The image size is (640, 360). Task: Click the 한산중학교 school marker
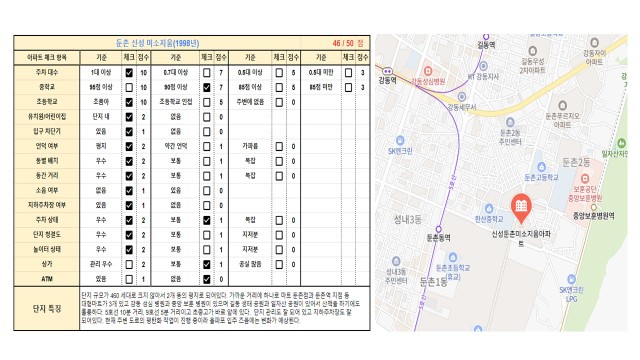coord(489,209)
